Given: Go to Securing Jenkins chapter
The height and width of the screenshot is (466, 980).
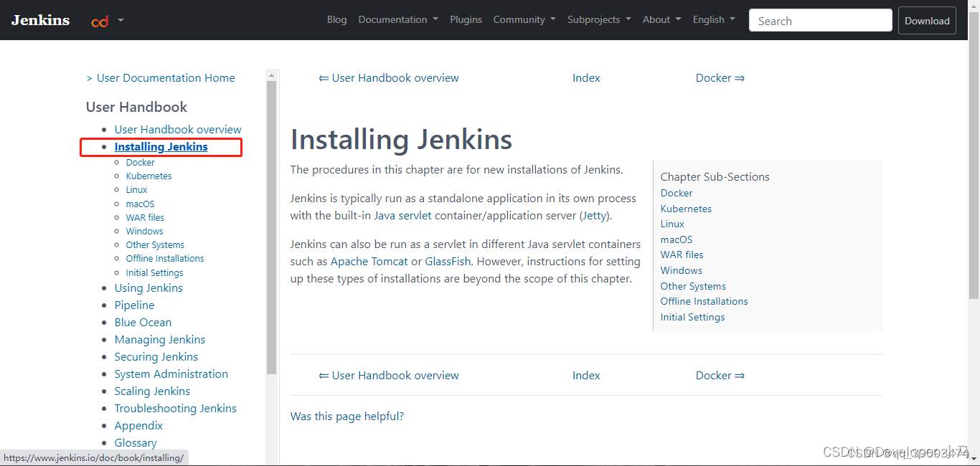Looking at the screenshot, I should click(x=156, y=356).
